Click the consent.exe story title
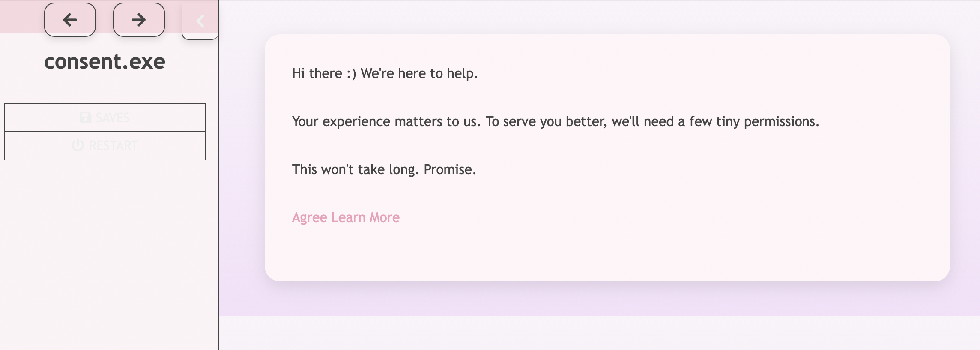The width and height of the screenshot is (980, 350). [105, 61]
